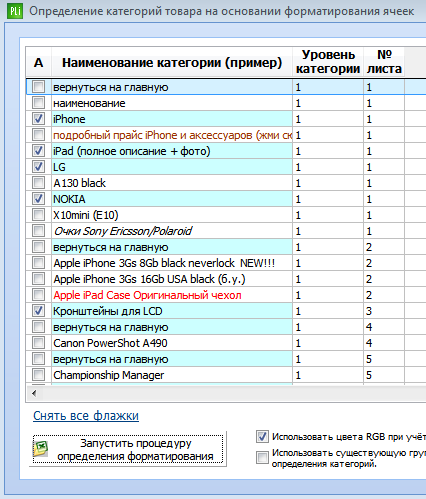426x499 pixels.
Task: Uncheck the «Кронштейны для LCD» checkbox
Action: [38, 311]
